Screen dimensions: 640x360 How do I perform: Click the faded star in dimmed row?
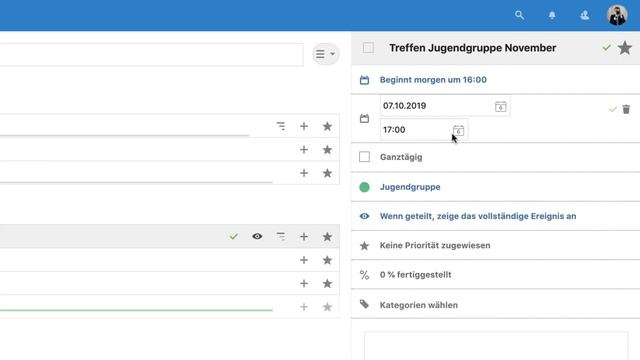327,307
